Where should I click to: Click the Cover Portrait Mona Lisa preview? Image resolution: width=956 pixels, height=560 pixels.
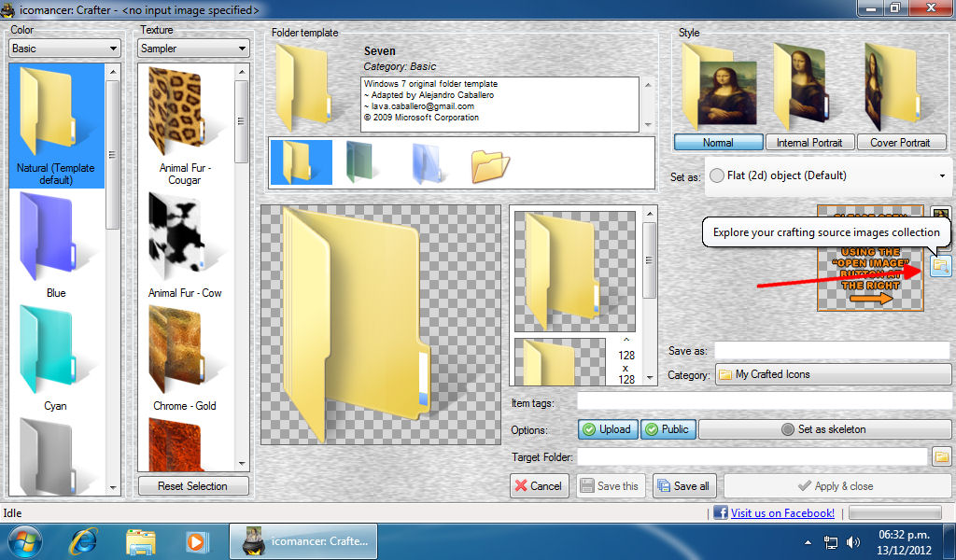tap(893, 87)
